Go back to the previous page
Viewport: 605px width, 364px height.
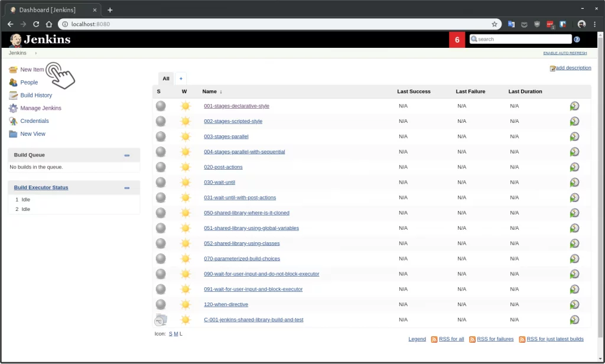pos(11,24)
